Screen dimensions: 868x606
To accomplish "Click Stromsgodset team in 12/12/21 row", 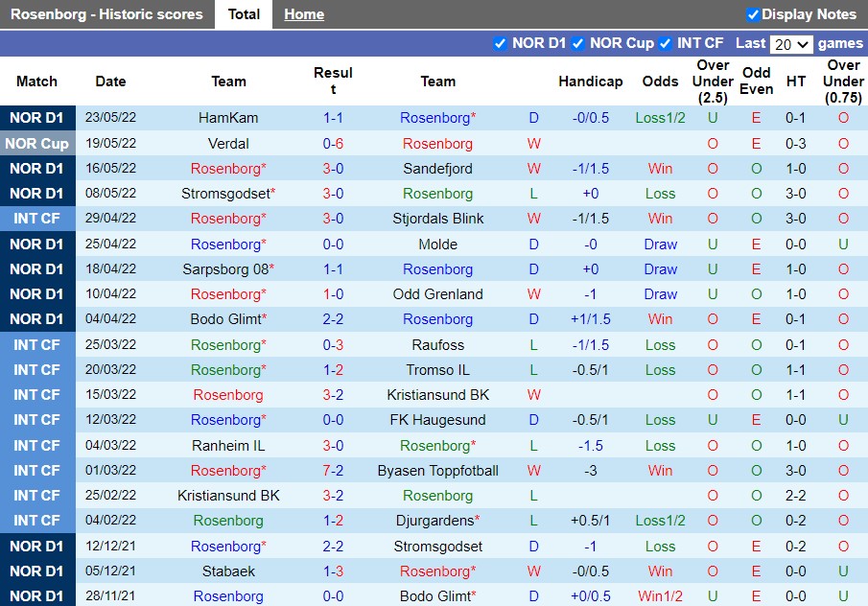I will (x=437, y=547).
